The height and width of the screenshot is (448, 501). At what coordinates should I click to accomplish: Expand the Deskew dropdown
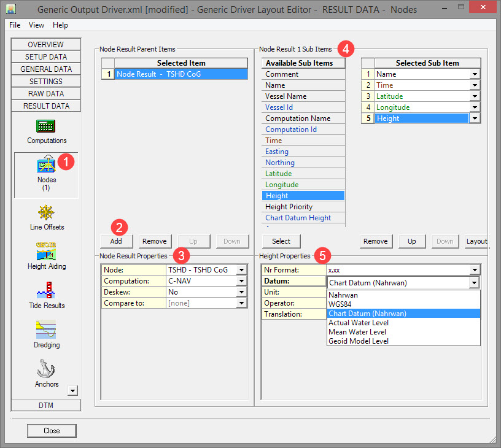point(242,292)
